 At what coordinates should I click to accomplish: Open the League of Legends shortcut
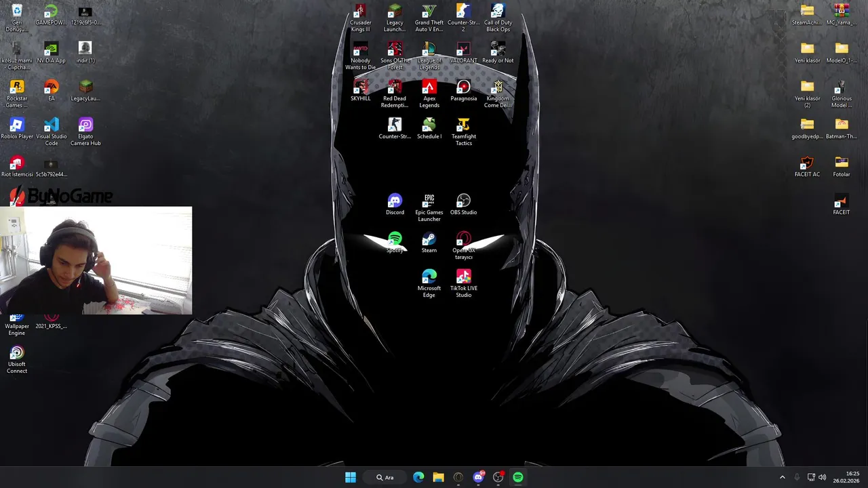tap(429, 56)
